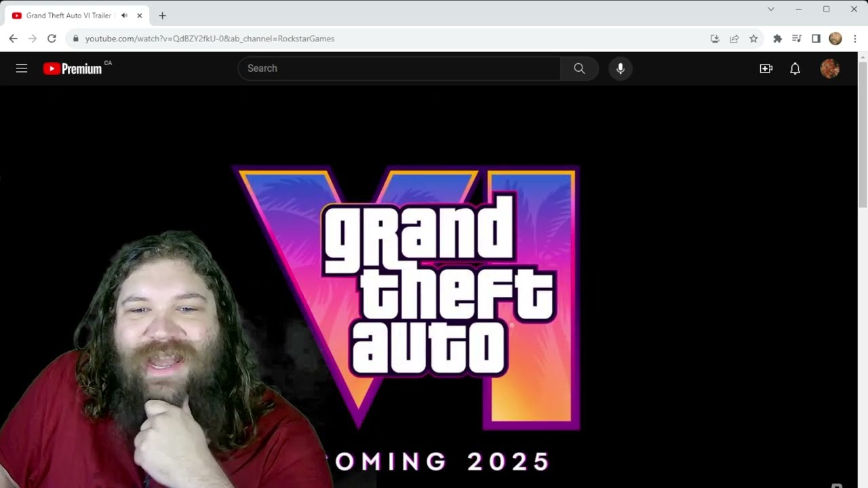Go to YouTube Premium home logo
Image resolution: width=868 pixels, height=488 pixels.
[x=73, y=68]
